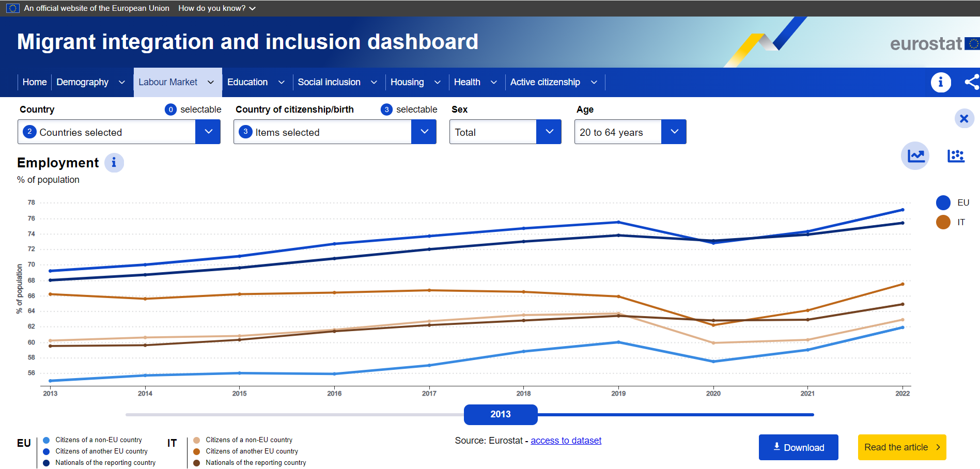The height and width of the screenshot is (469, 980).
Task: Click the European Union flag icon
Action: coord(13,8)
